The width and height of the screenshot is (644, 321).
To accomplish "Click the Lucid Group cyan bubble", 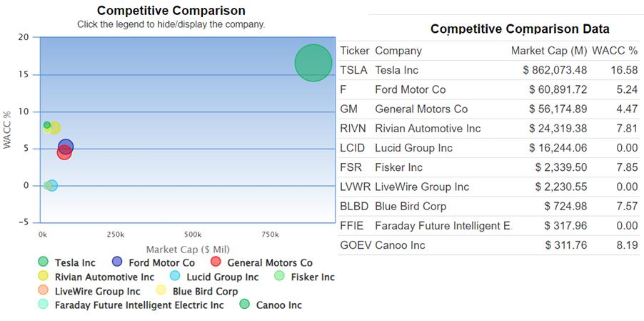I will [52, 186].
